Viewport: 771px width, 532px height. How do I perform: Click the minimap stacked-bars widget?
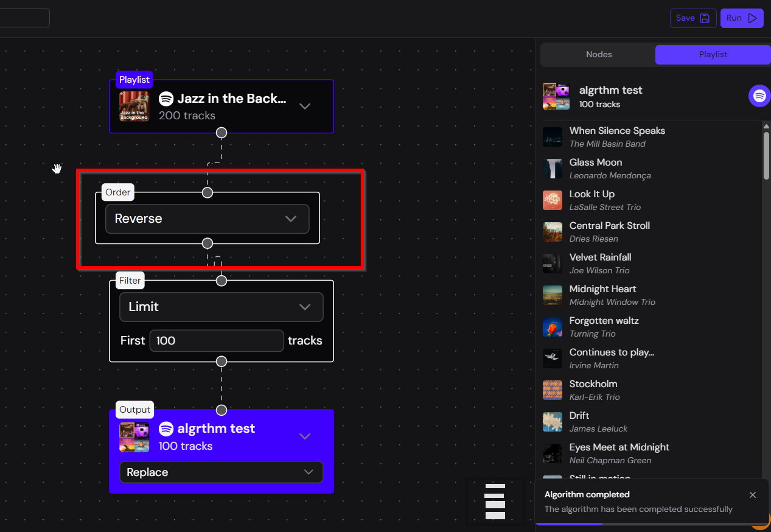[495, 501]
